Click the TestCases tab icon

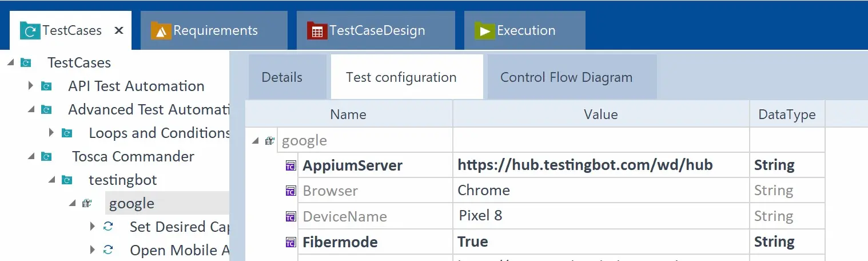pos(30,30)
